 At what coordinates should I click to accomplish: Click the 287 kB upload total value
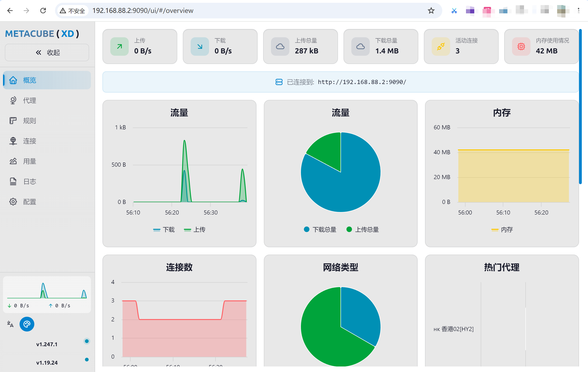pyautogui.click(x=306, y=51)
